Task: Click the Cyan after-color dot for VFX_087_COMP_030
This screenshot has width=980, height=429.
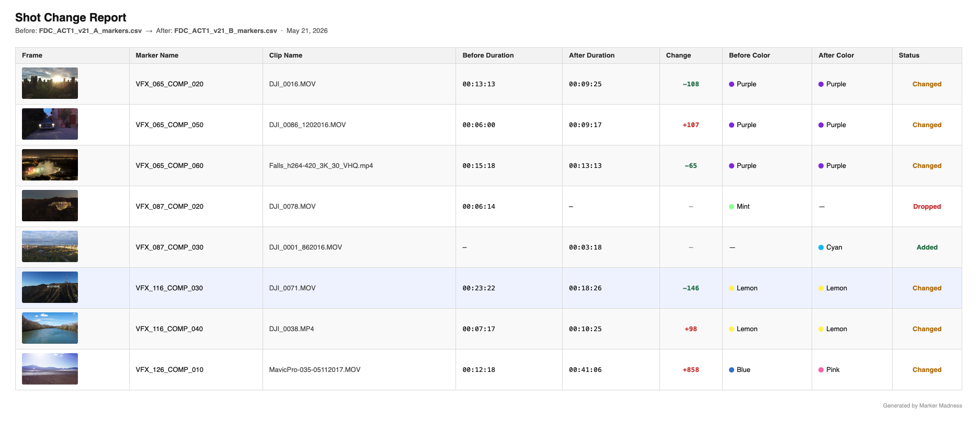Action: coord(821,247)
